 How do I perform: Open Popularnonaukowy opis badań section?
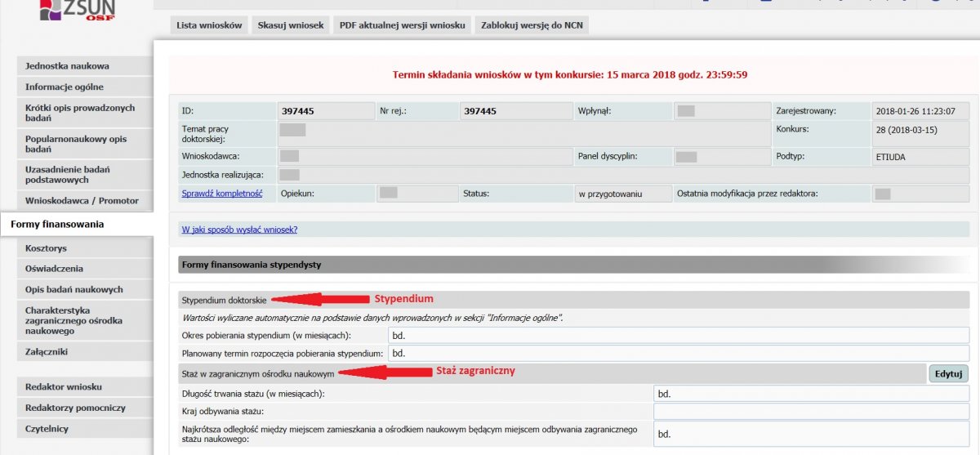point(76,144)
